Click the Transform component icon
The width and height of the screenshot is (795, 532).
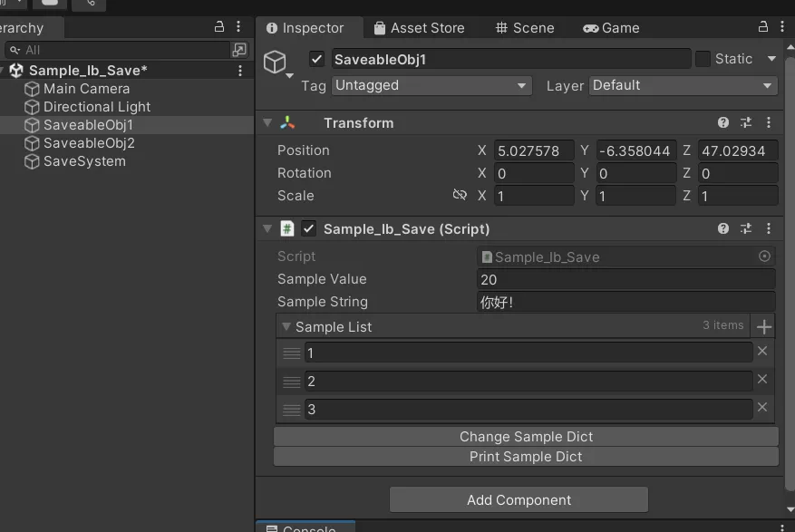pyautogui.click(x=287, y=122)
